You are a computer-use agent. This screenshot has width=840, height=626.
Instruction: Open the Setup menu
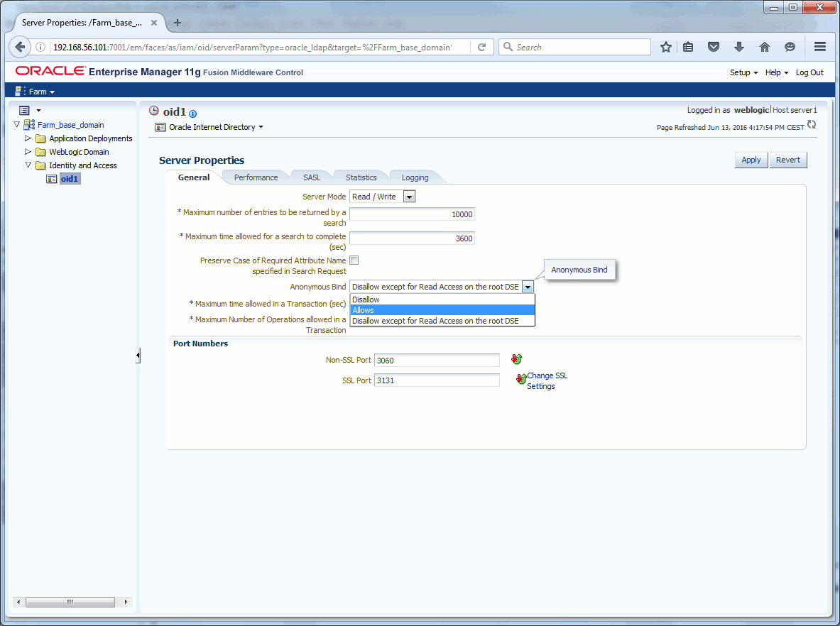click(743, 72)
